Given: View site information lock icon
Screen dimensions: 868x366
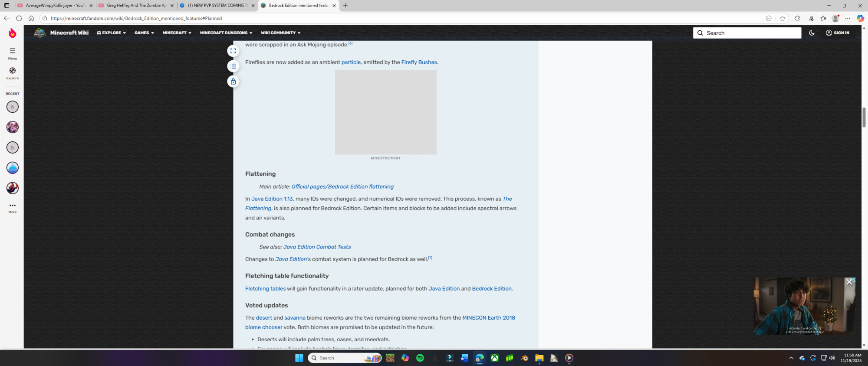Looking at the screenshot, I should click(45, 18).
